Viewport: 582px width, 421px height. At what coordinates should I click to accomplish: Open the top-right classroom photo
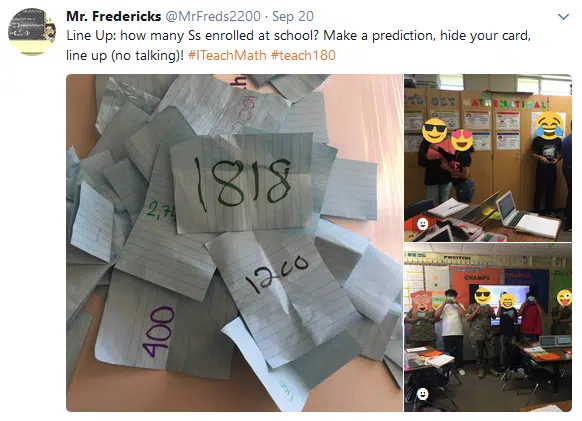488,158
